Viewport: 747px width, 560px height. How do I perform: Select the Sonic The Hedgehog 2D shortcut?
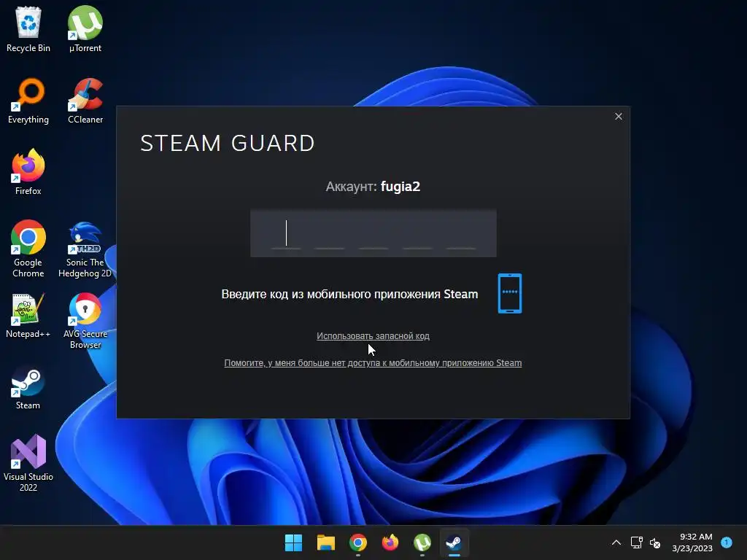coord(85,249)
